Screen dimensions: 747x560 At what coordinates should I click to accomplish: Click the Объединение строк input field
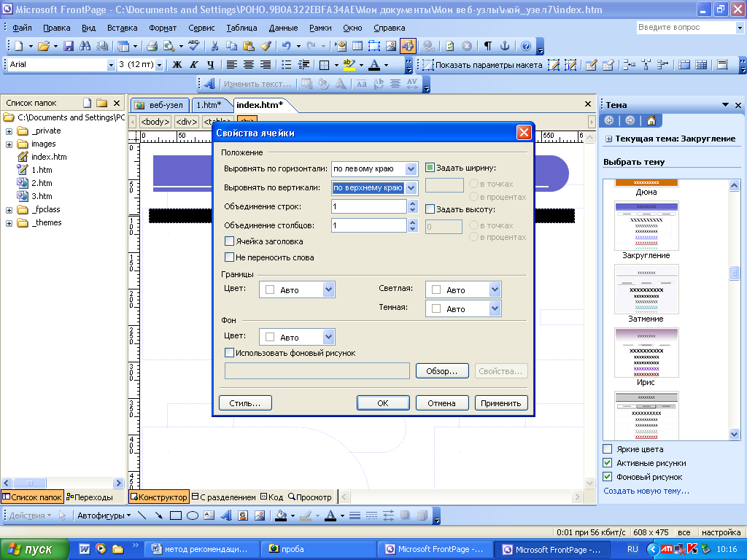(x=369, y=206)
